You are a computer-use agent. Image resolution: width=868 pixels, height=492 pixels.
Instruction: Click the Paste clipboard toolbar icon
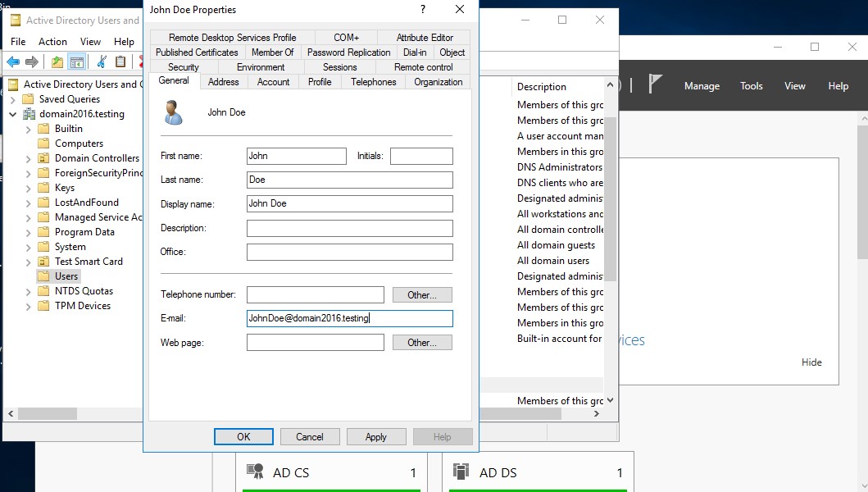120,62
